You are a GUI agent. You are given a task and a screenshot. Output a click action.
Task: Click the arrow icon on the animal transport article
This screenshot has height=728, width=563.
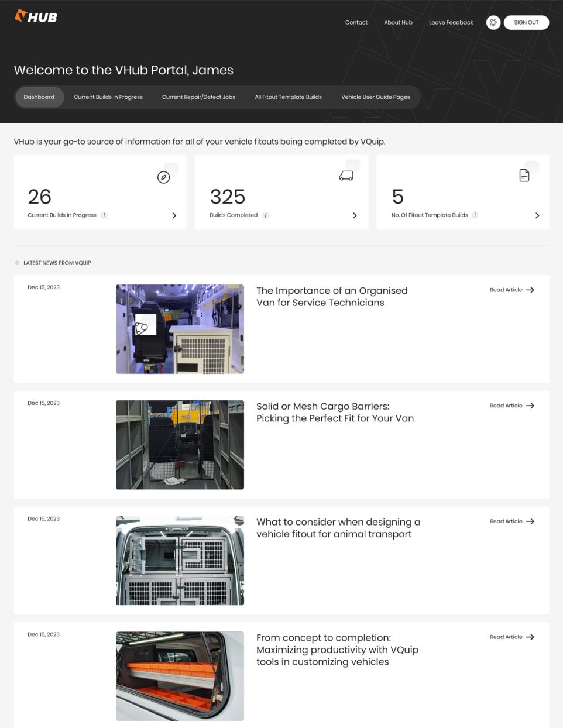[530, 521]
